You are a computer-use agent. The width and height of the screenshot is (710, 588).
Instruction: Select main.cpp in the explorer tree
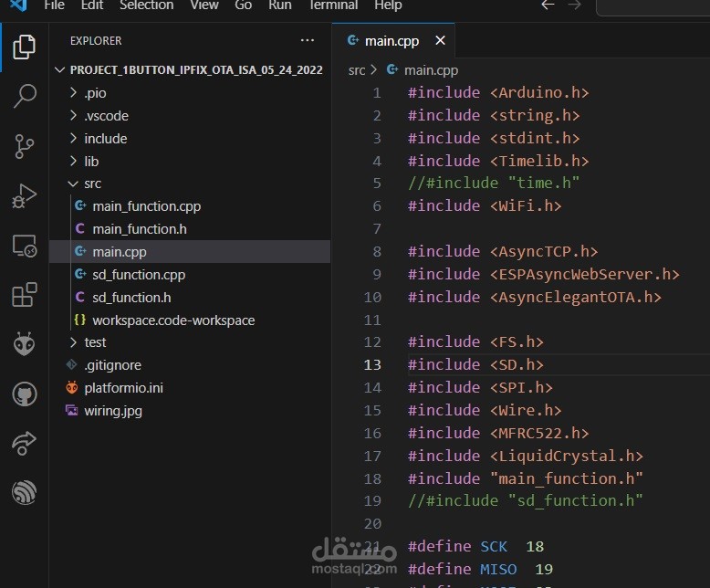point(189,251)
